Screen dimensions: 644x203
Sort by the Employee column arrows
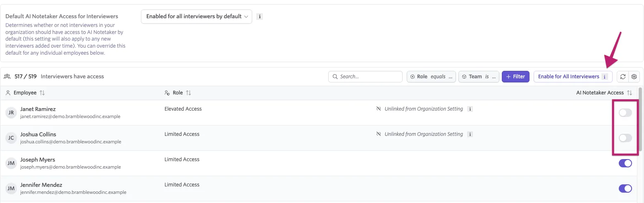click(x=42, y=93)
